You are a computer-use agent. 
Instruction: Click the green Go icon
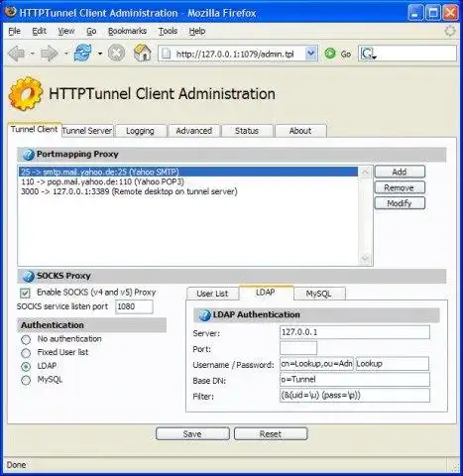[330, 54]
